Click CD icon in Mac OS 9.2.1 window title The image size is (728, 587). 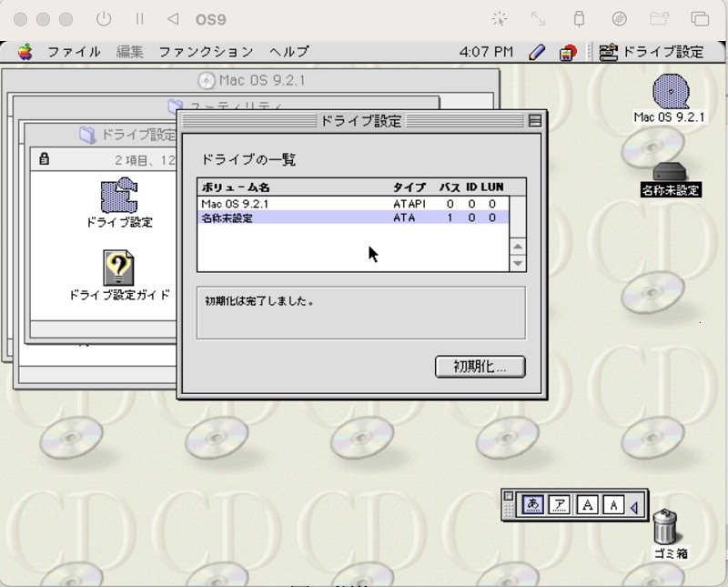(x=207, y=81)
